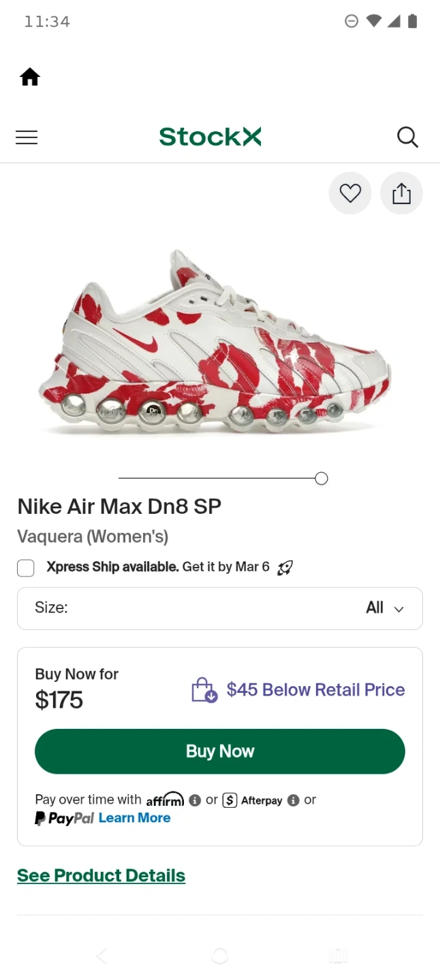Click PayPal Learn More link

134,818
